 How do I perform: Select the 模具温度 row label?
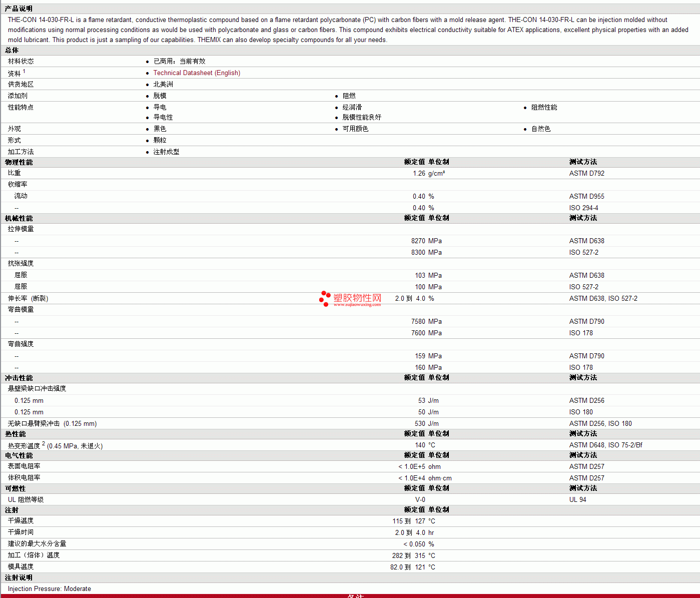(21, 567)
